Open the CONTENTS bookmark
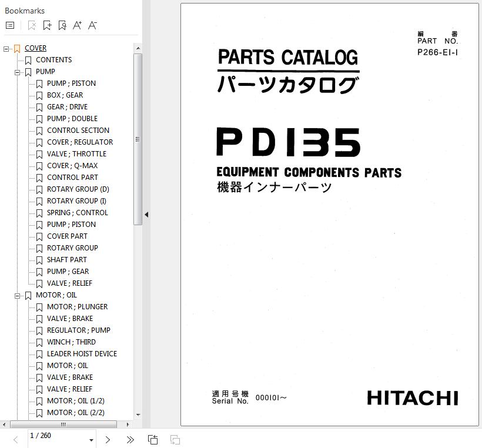 54,59
